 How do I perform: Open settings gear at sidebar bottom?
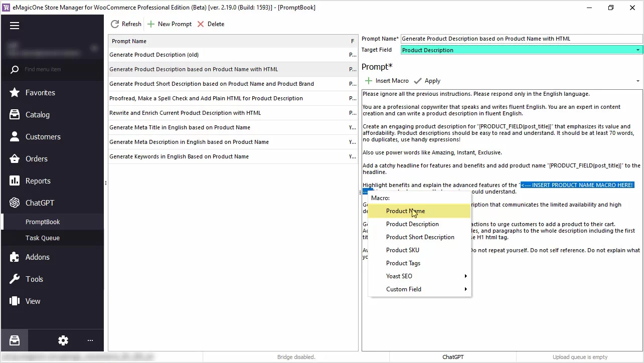[63, 340]
